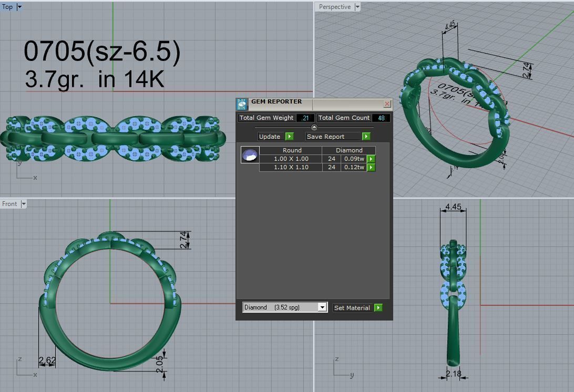This screenshot has height=392, width=574.
Task: Open the Top viewport dropdown arrow
Action: click(19, 7)
